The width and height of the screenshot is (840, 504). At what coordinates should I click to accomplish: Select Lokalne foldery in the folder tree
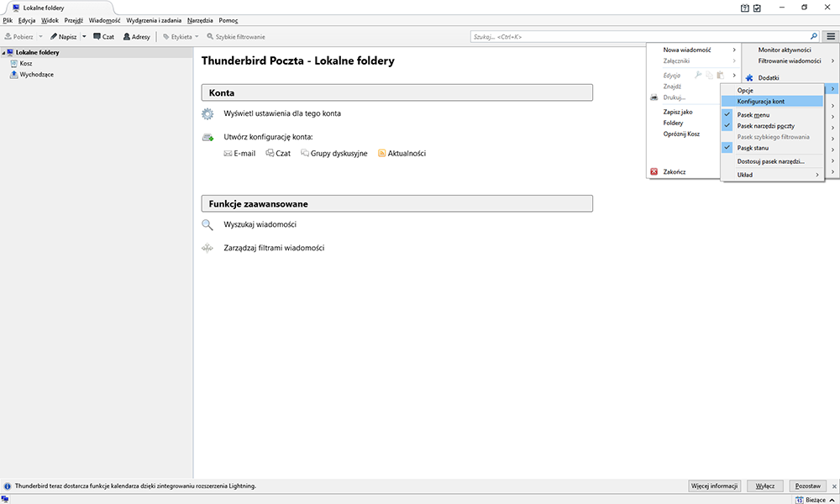(x=38, y=52)
